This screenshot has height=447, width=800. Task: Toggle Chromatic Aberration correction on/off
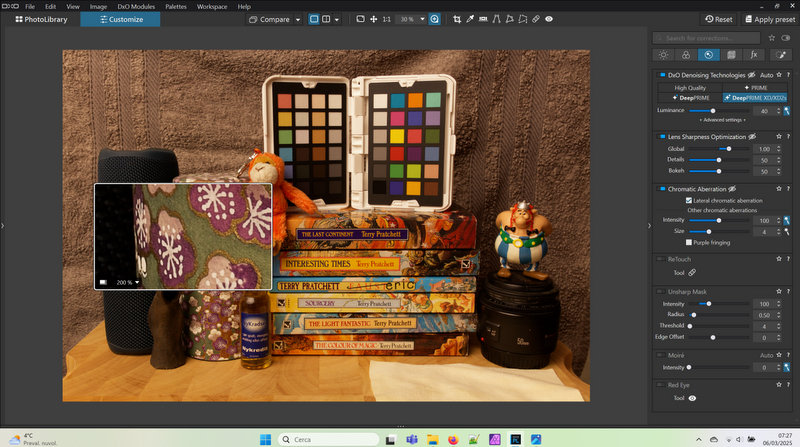tap(662, 189)
